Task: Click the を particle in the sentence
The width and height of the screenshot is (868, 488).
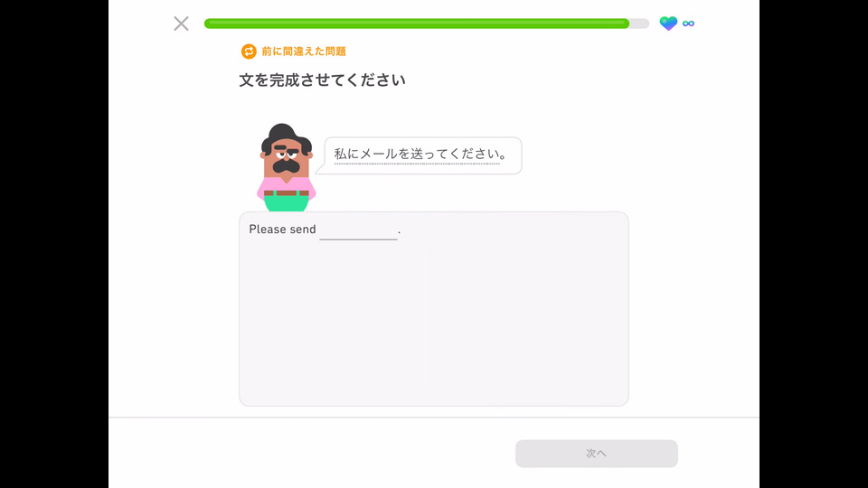Action: 403,154
